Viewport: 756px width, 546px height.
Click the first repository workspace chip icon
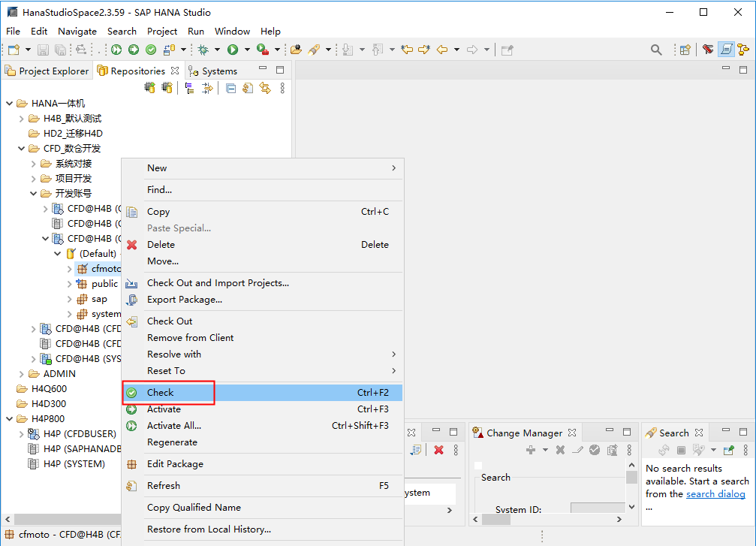click(150, 88)
